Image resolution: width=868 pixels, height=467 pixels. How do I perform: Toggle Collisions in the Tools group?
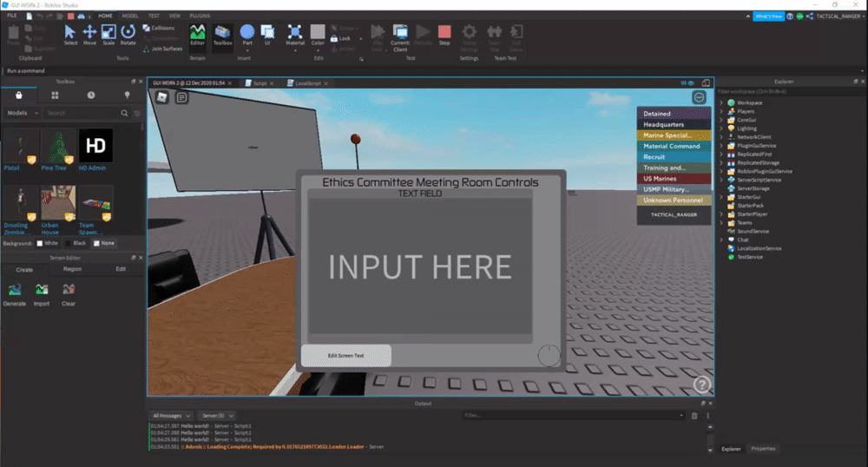pyautogui.click(x=158, y=28)
